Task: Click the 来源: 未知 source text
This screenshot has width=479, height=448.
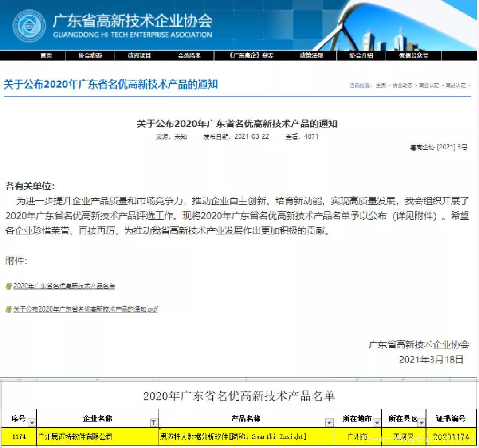Action: pyautogui.click(x=171, y=137)
